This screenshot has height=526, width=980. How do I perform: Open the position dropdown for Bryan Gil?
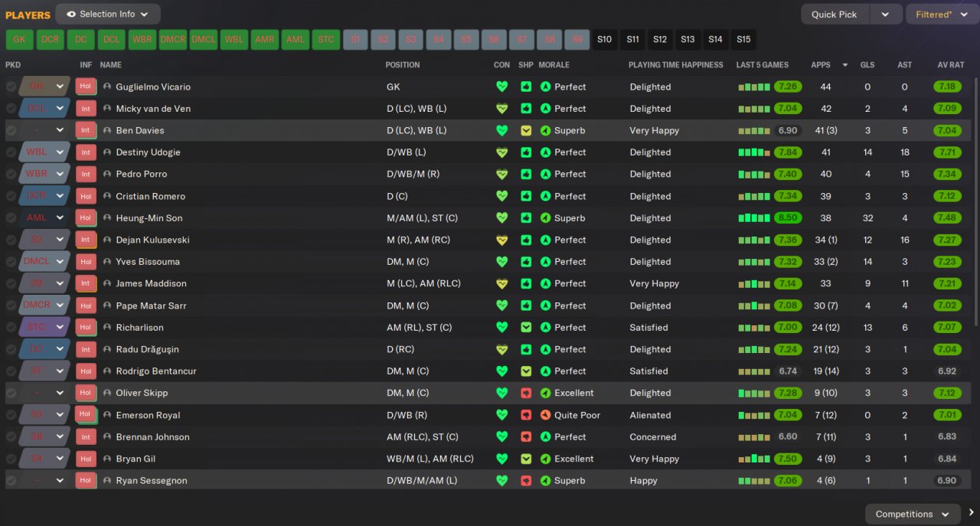click(60, 459)
